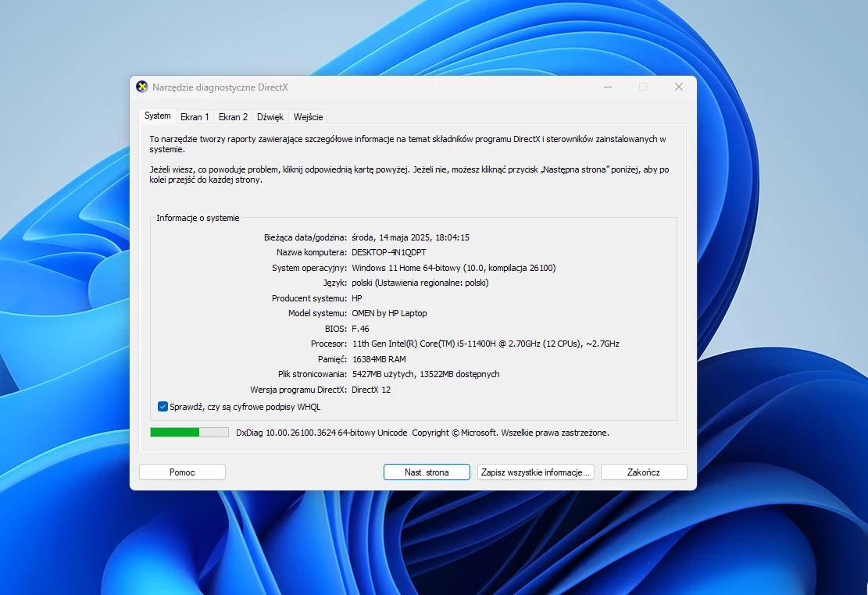
Task: Click the DirectX 12 version value
Action: (371, 390)
